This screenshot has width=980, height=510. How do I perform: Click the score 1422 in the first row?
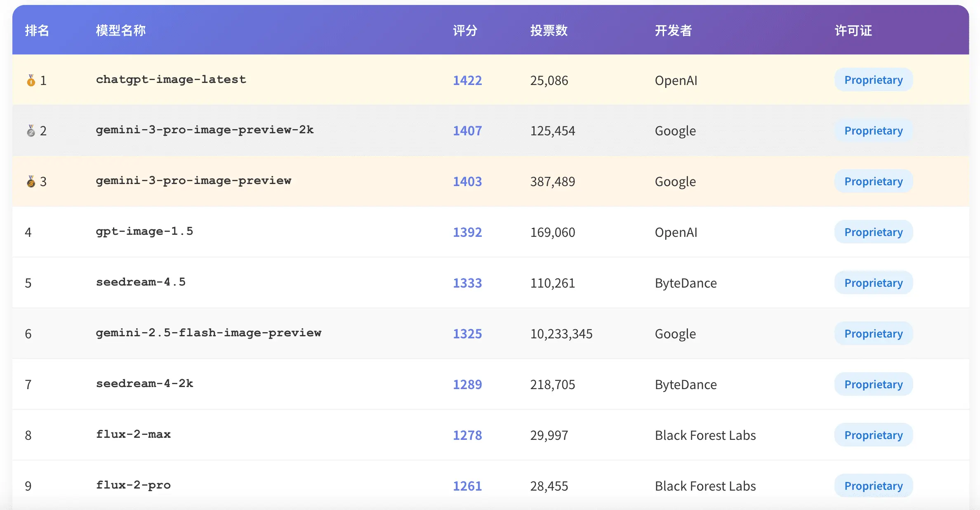(467, 80)
